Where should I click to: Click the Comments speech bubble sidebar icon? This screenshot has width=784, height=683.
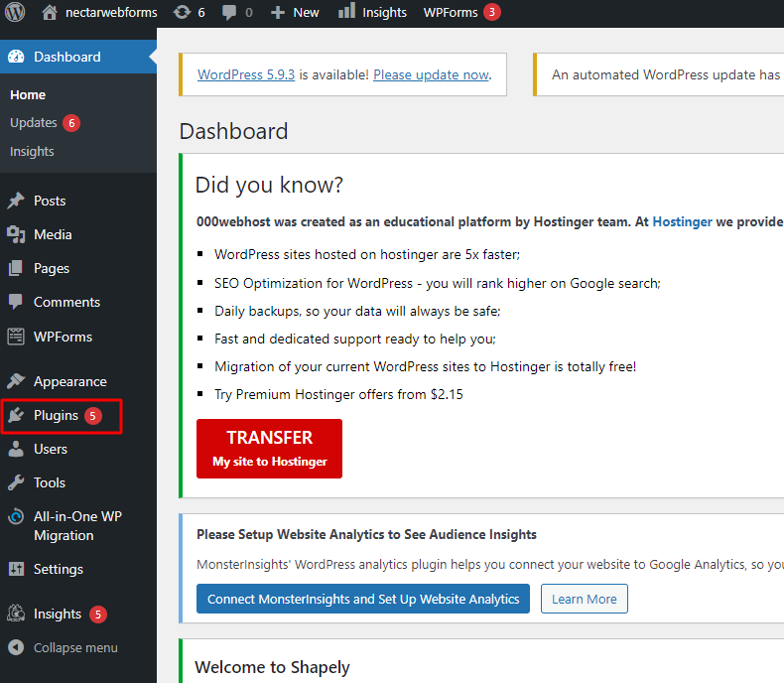pos(16,302)
